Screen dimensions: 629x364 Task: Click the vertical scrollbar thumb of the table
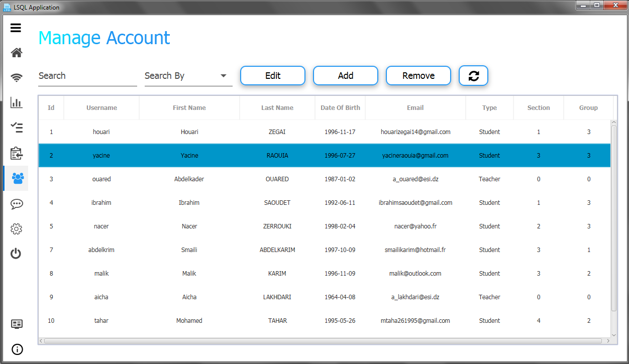pos(613,218)
